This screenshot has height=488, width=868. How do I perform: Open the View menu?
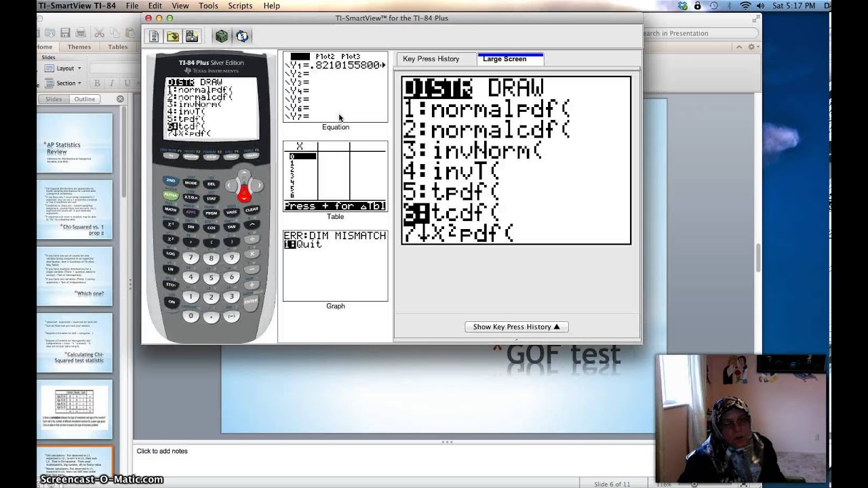tap(180, 5)
